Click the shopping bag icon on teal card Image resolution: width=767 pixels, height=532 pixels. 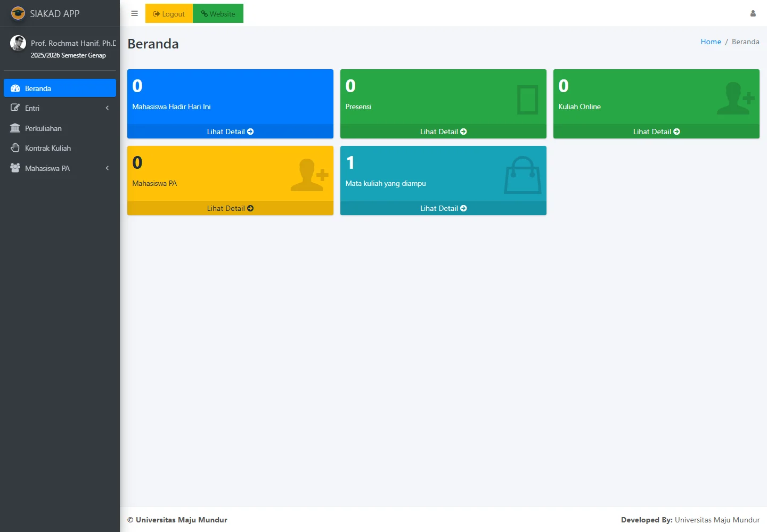point(523,175)
